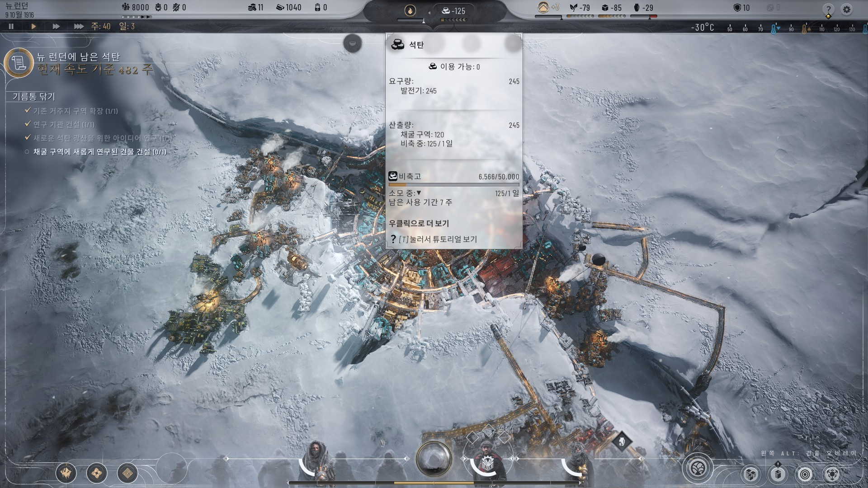Select the 채굴 구역에 새롭게 연구된 건물 건설 objective
The image size is (868, 488).
99,152
